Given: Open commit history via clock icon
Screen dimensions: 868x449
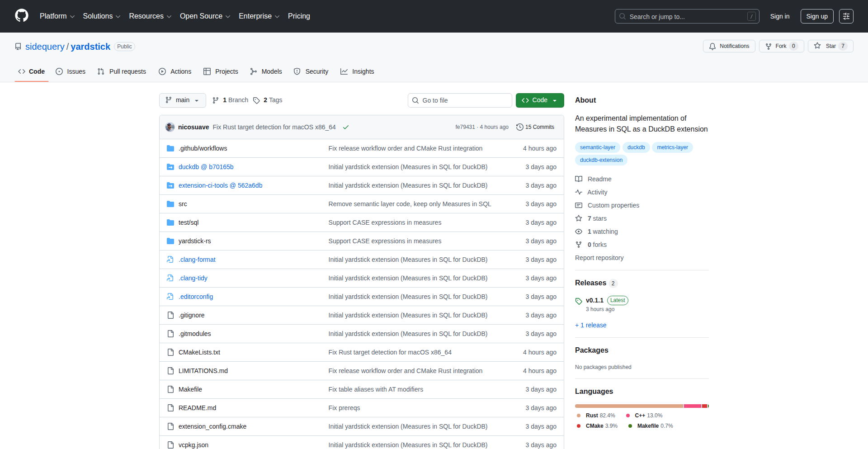Looking at the screenshot, I should point(519,127).
